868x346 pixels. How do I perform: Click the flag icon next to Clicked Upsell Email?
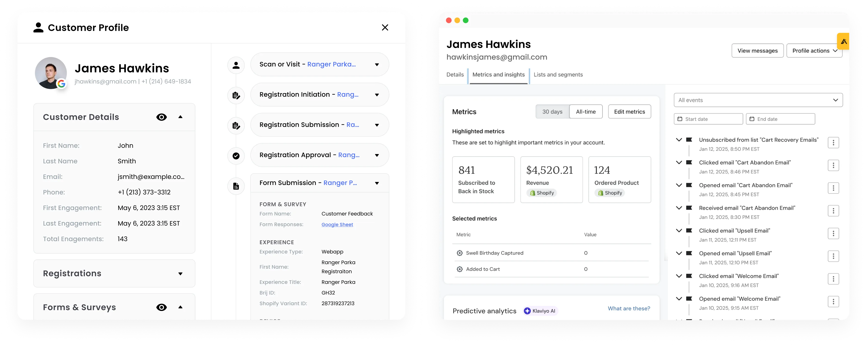pyautogui.click(x=689, y=231)
